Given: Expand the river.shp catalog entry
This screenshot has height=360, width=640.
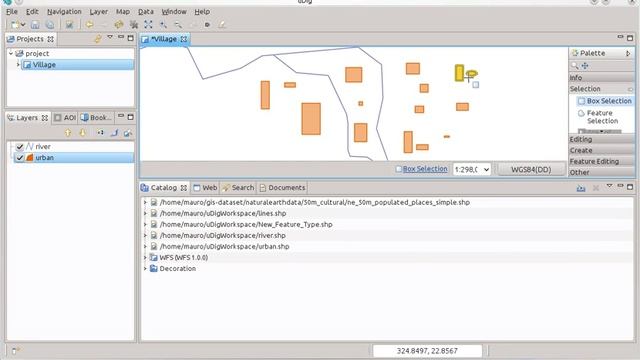Looking at the screenshot, I should coord(145,235).
